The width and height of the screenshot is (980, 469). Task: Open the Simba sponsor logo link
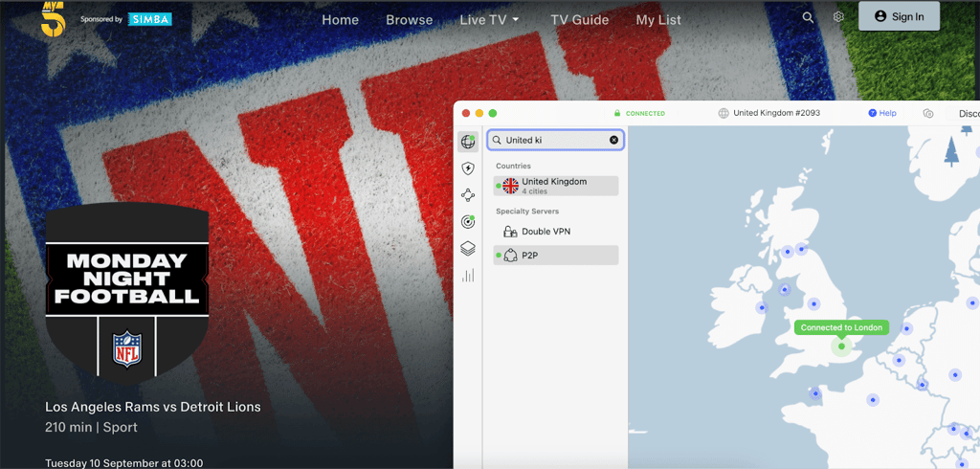pyautogui.click(x=149, y=19)
